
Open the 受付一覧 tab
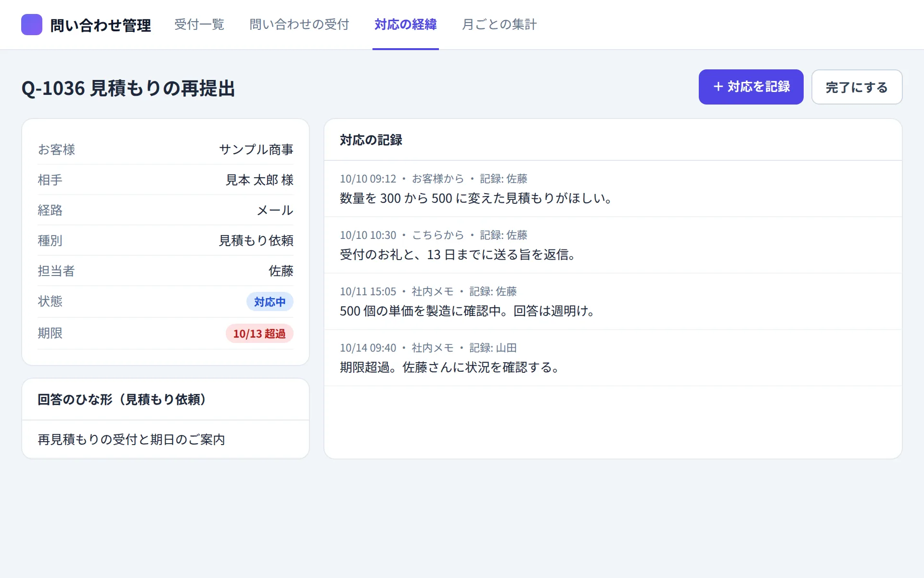(x=199, y=25)
